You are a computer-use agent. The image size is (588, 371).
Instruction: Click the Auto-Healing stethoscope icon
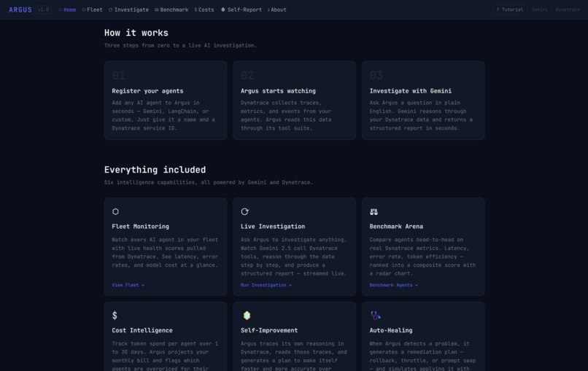click(x=376, y=316)
